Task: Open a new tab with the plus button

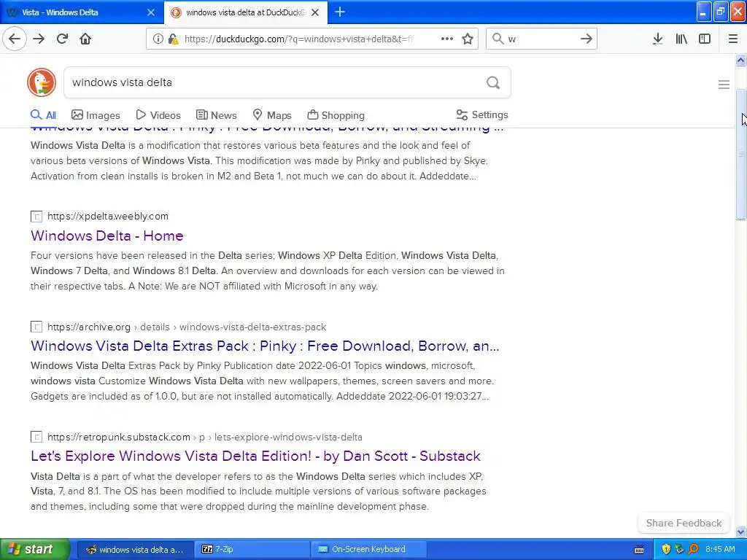Action: pyautogui.click(x=340, y=12)
